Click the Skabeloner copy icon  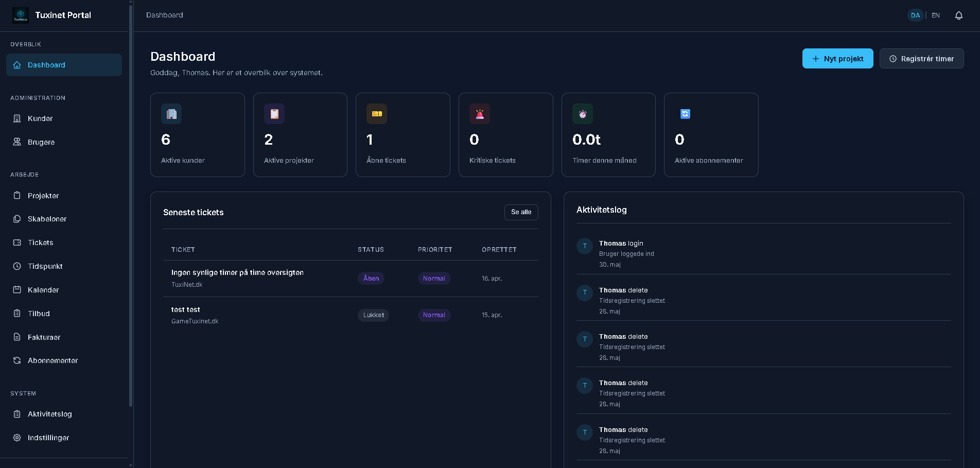coord(17,219)
